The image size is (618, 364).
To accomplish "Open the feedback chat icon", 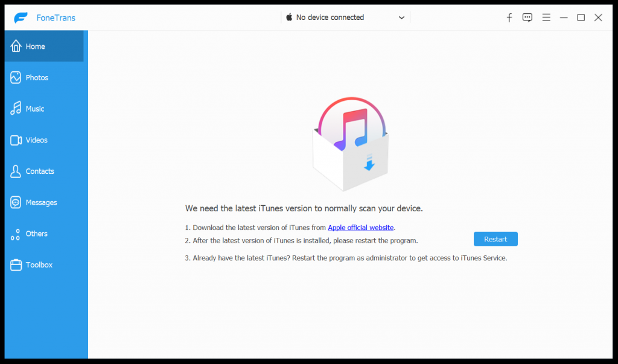I will (527, 18).
